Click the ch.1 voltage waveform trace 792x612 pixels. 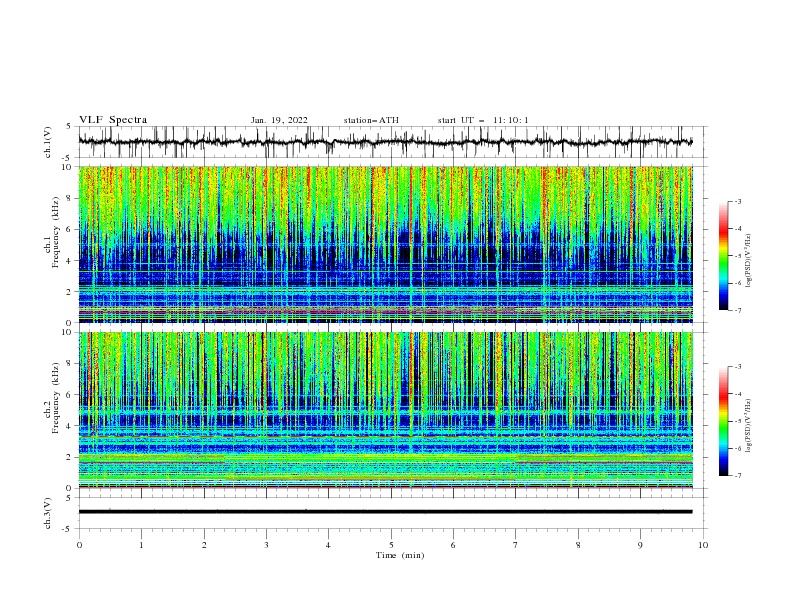coord(386,142)
